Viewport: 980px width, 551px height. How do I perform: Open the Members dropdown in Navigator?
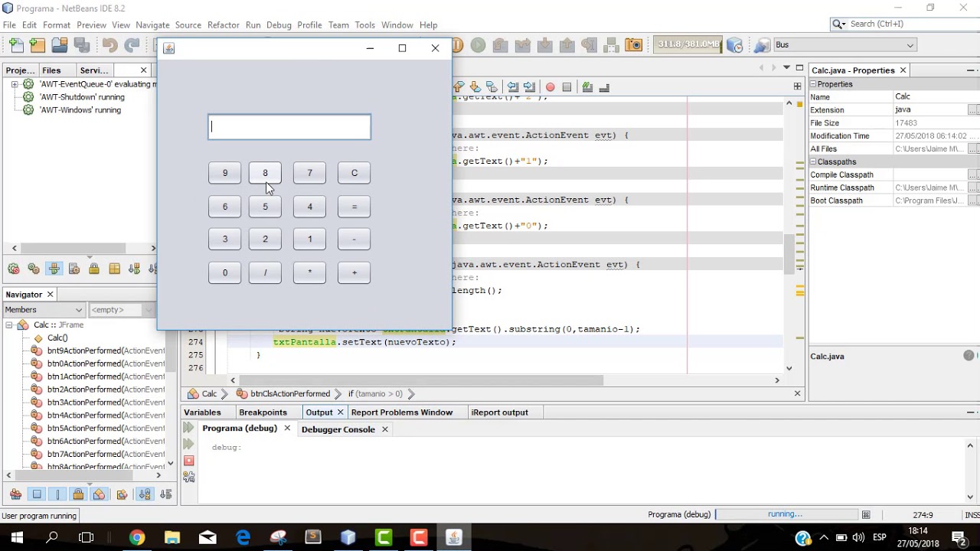[x=44, y=310]
